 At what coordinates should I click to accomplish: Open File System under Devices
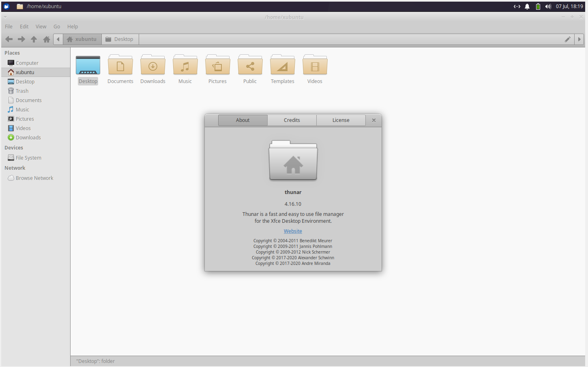click(28, 158)
